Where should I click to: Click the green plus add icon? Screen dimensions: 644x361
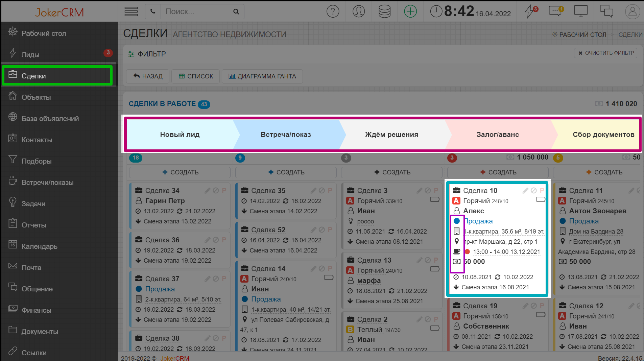410,11
